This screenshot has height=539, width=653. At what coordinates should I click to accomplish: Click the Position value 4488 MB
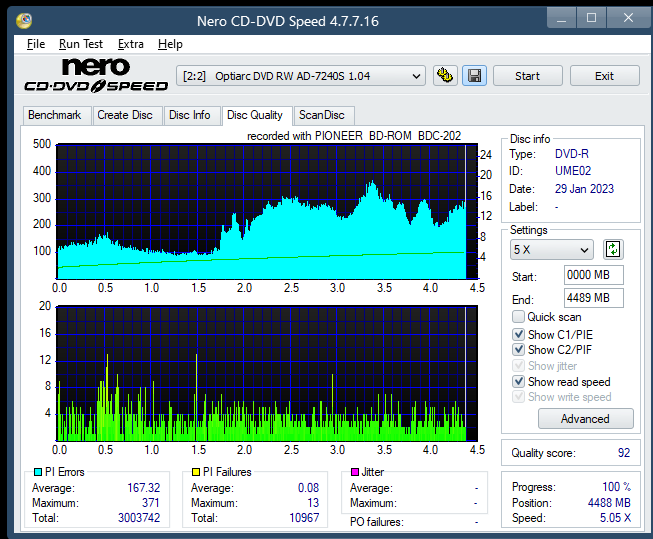click(x=609, y=503)
